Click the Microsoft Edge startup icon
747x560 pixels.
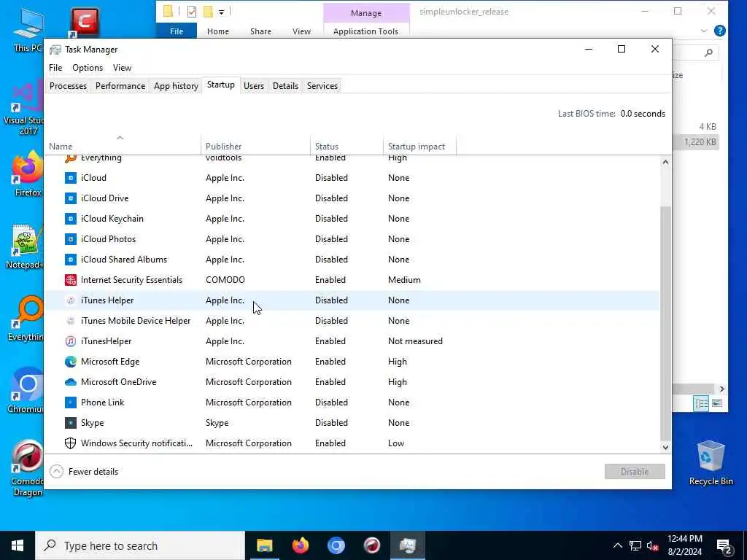(71, 362)
